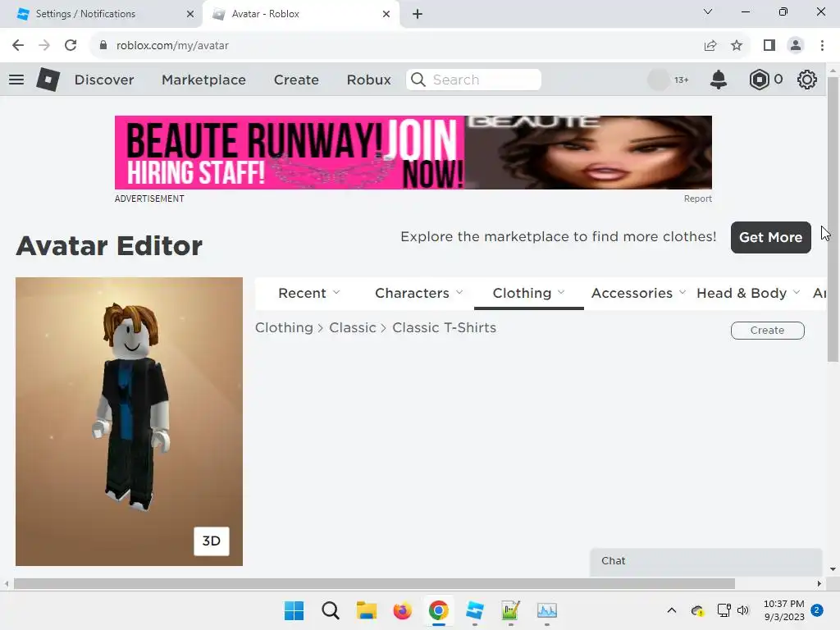This screenshot has width=840, height=630.
Task: Open the Robux balance icon
Action: tap(759, 80)
